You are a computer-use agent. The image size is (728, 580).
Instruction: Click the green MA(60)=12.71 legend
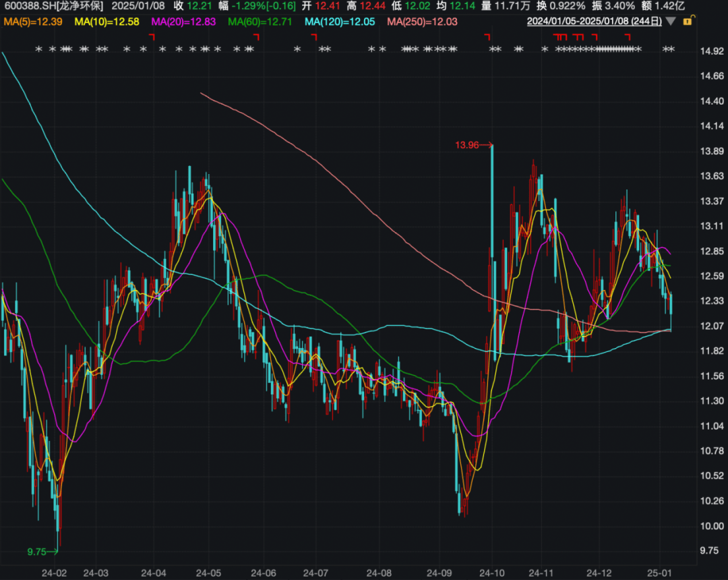(260, 22)
